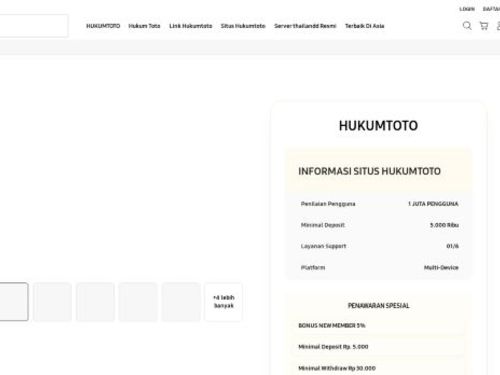The height and width of the screenshot is (375, 500).
Task: Select BONUS NEW MEMBER 5% offer
Action: pyautogui.click(x=378, y=325)
